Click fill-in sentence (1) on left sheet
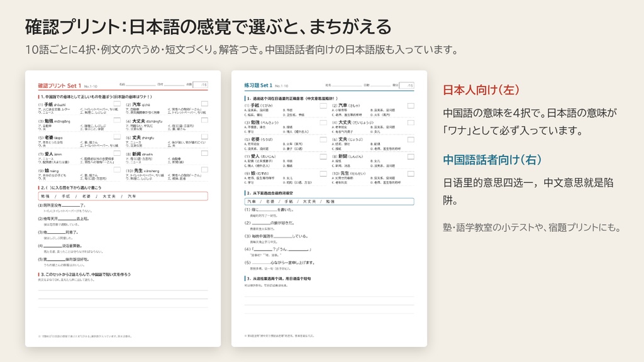The height and width of the screenshot is (362, 644). (62, 206)
